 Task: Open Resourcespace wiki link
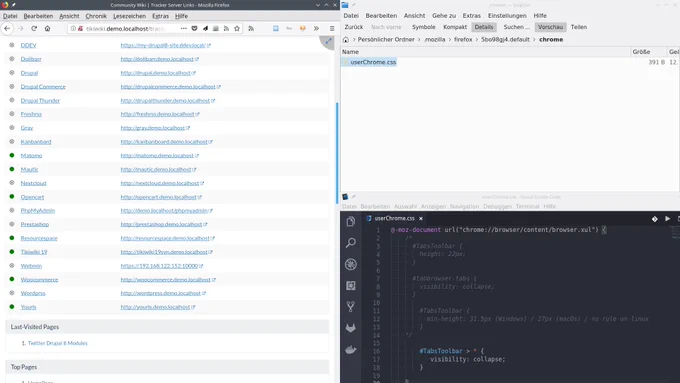pos(39,238)
